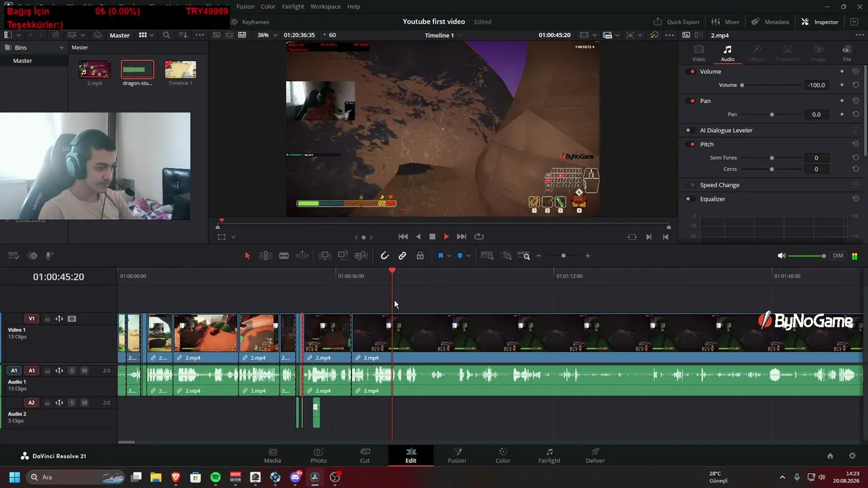Go to the Cut page
Image resolution: width=868 pixels, height=488 pixels.
coord(365,455)
